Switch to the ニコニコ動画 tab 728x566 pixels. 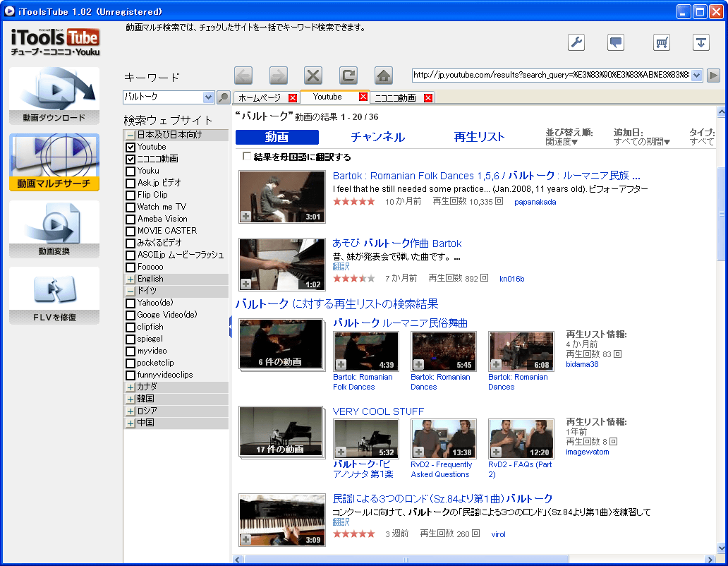click(x=395, y=97)
